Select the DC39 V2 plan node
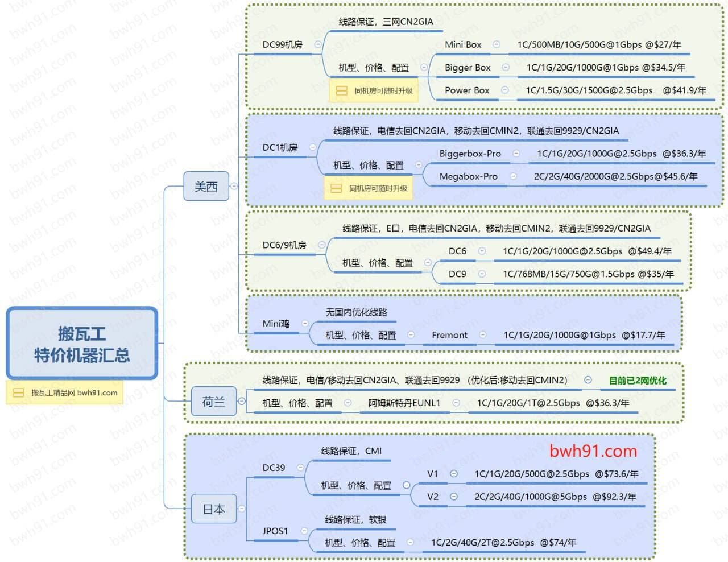 pyautogui.click(x=432, y=497)
